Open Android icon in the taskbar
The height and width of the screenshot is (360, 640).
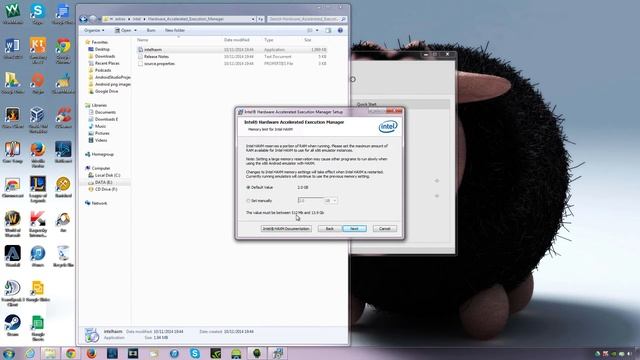pyautogui.click(x=236, y=353)
